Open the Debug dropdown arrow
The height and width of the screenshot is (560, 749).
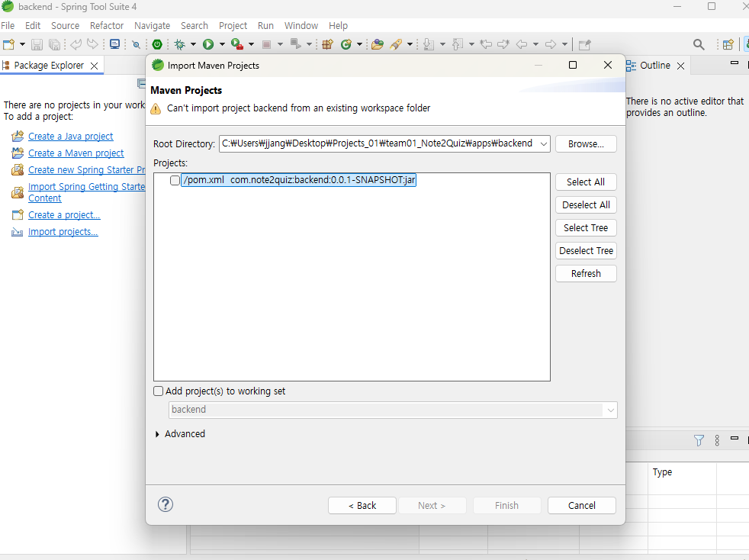click(x=193, y=44)
